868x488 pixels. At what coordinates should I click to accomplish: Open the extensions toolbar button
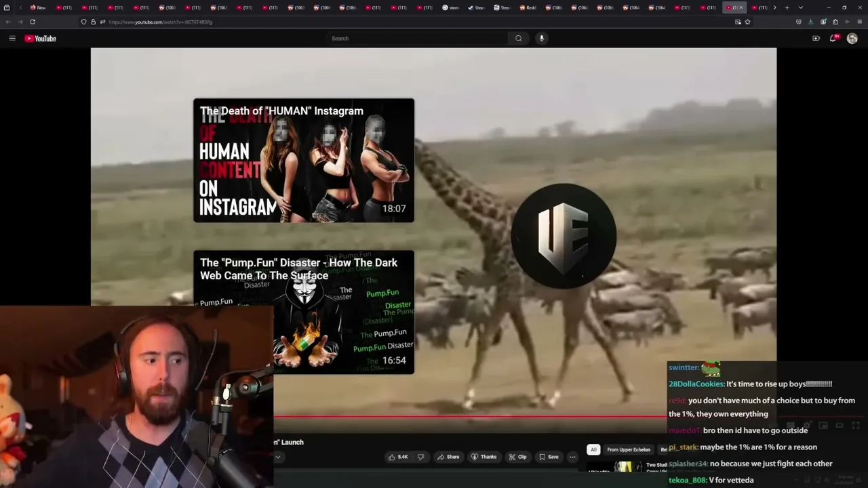tap(835, 22)
